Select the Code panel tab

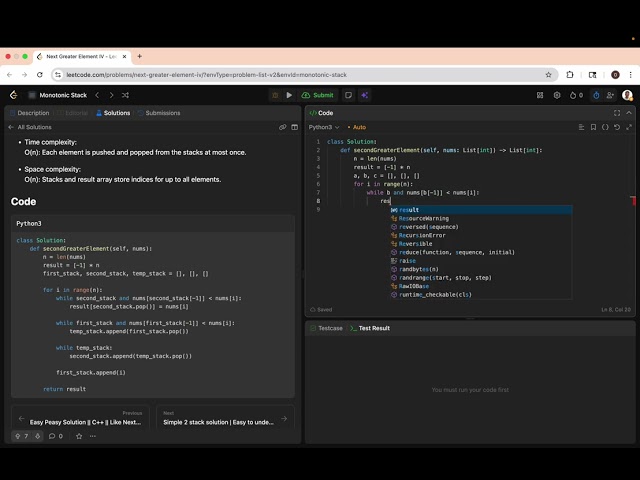pos(321,113)
